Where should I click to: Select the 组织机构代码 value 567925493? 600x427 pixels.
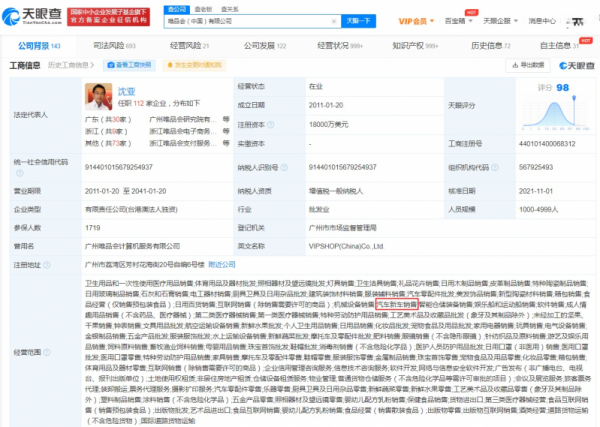point(536,167)
